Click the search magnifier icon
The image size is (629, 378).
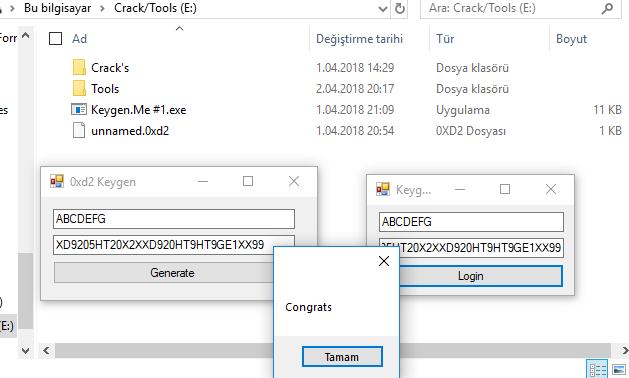(x=607, y=8)
